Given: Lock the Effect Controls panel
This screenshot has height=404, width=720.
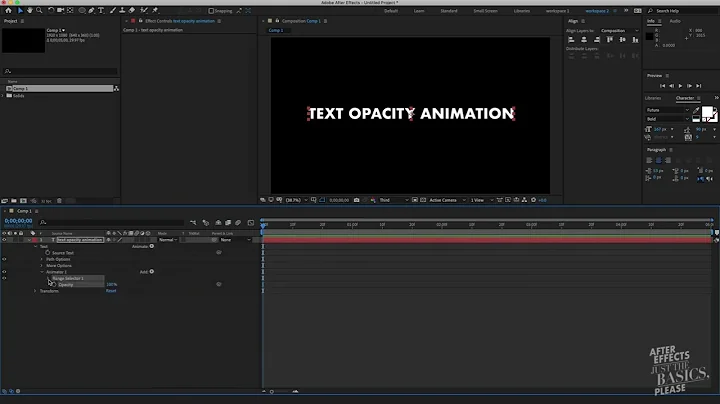Looking at the screenshot, I should coord(140,21).
